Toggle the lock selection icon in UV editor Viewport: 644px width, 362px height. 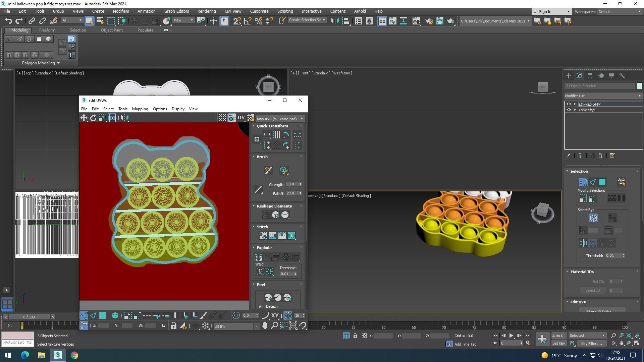[173, 326]
